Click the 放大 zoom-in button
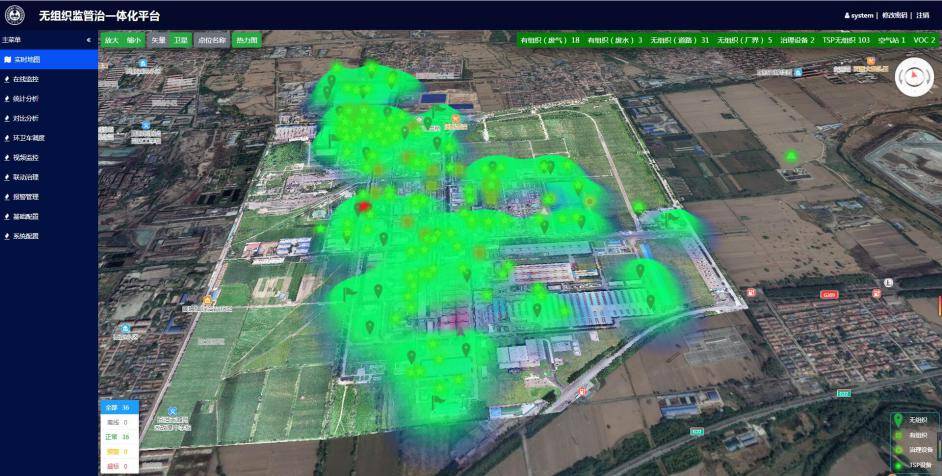Viewport: 942px width, 476px height. (x=111, y=40)
